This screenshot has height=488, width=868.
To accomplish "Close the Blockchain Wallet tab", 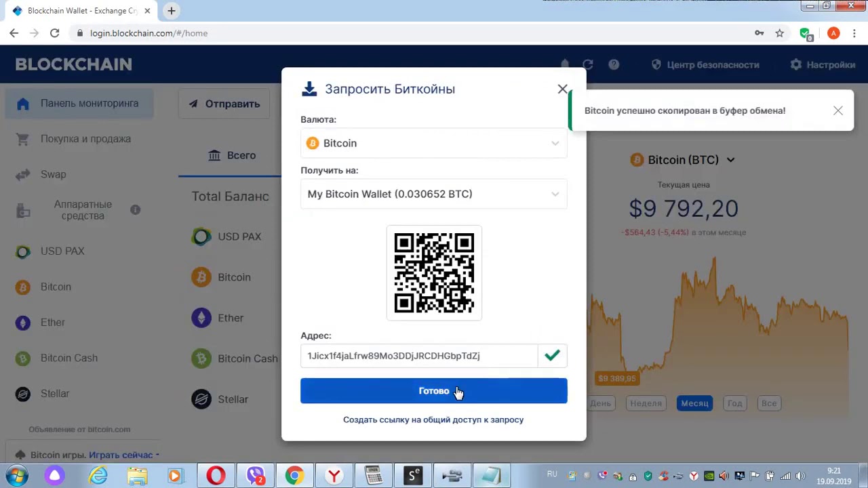I will click(147, 11).
